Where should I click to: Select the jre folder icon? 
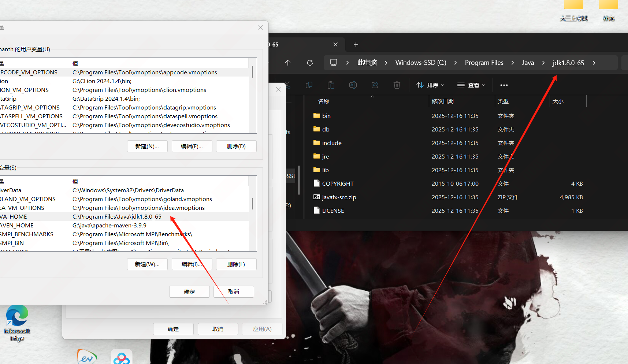(x=317, y=156)
